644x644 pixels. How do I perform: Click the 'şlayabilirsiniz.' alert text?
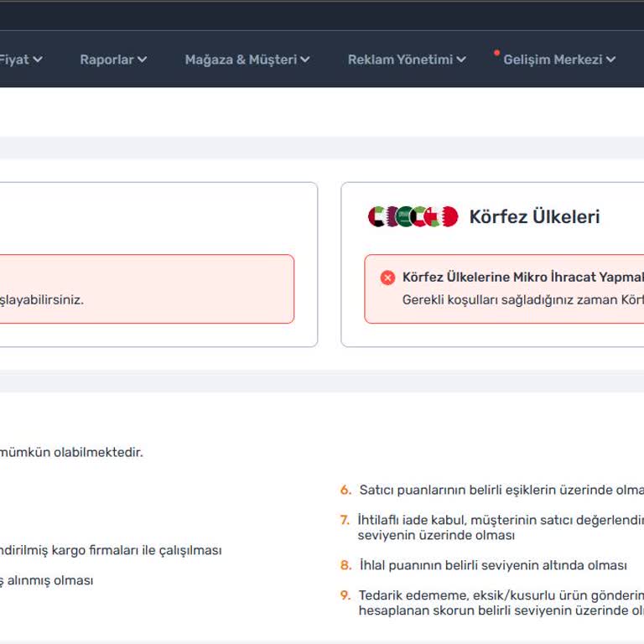(x=41, y=300)
